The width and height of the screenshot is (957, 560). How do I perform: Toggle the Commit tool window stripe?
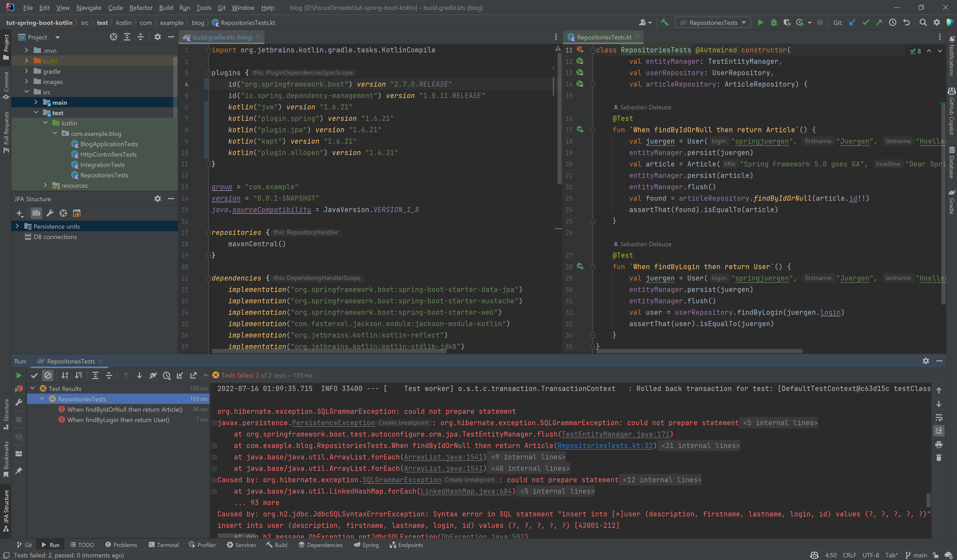click(x=6, y=85)
